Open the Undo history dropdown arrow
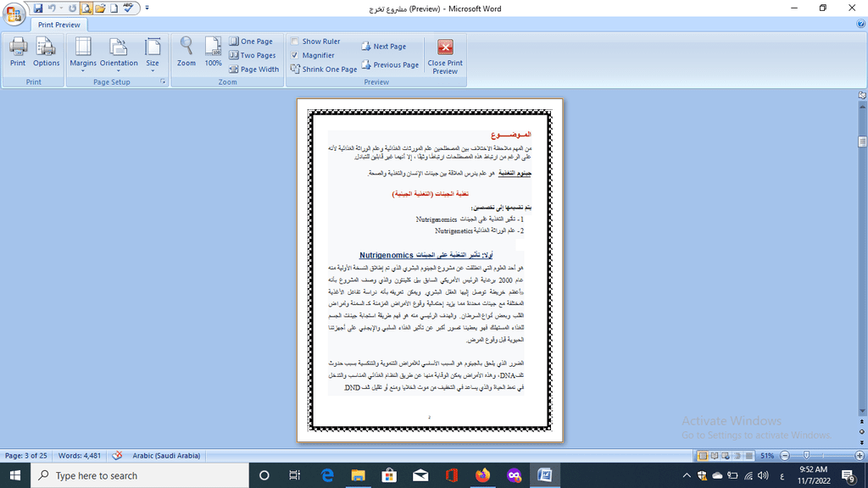The image size is (868, 488). point(61,8)
